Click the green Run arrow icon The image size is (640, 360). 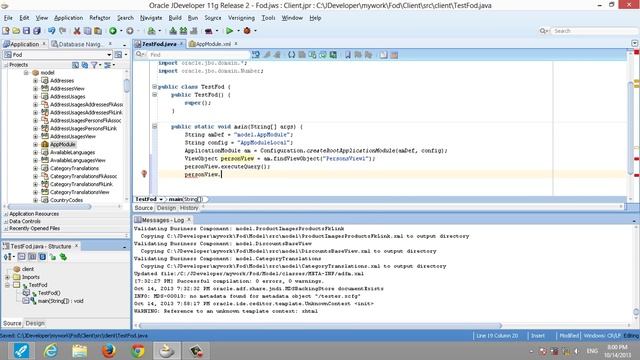coord(229,31)
